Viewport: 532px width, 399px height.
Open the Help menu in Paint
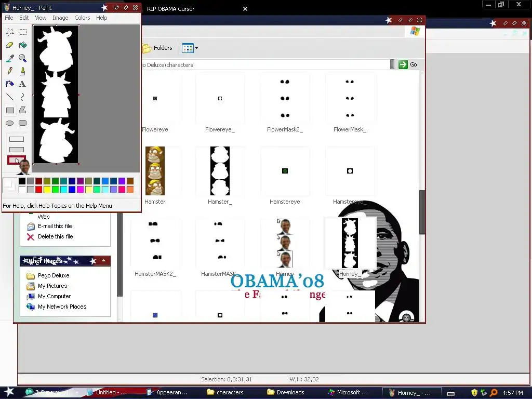[x=101, y=18]
